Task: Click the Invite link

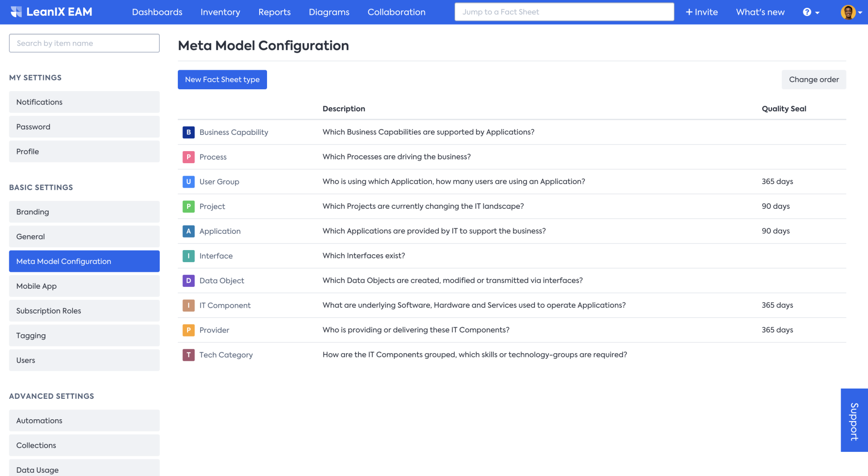Action: (702, 12)
